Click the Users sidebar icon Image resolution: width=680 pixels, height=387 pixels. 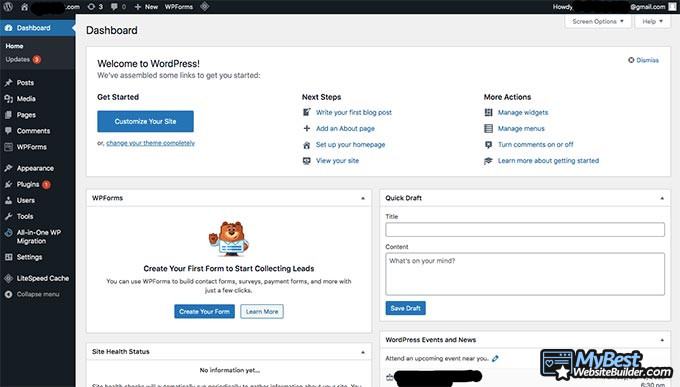pos(8,200)
